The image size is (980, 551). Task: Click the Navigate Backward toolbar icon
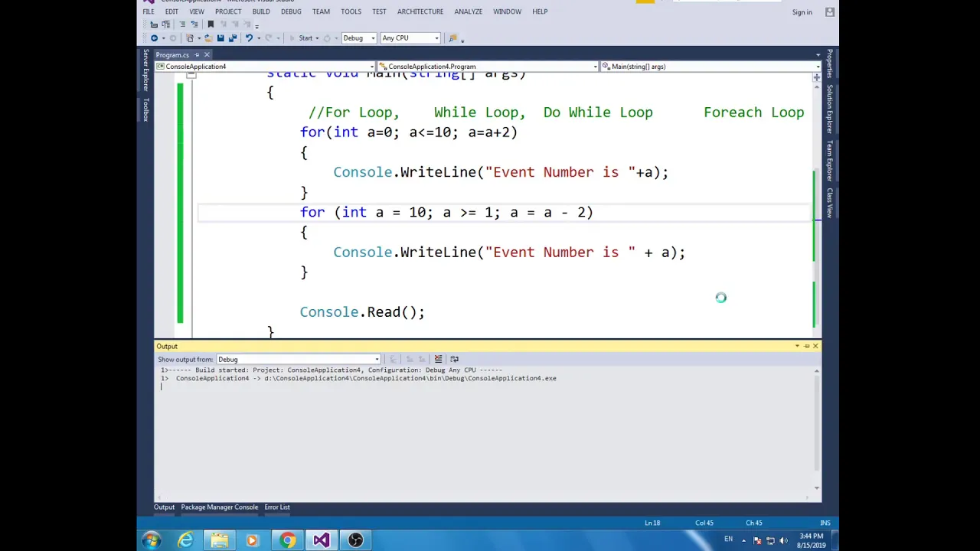click(154, 37)
